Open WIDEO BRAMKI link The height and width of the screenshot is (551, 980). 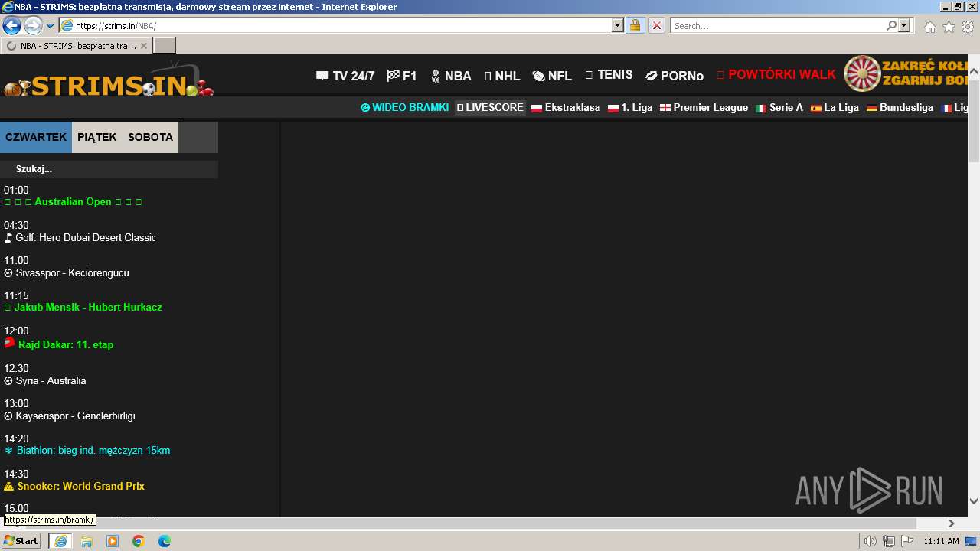pyautogui.click(x=405, y=107)
